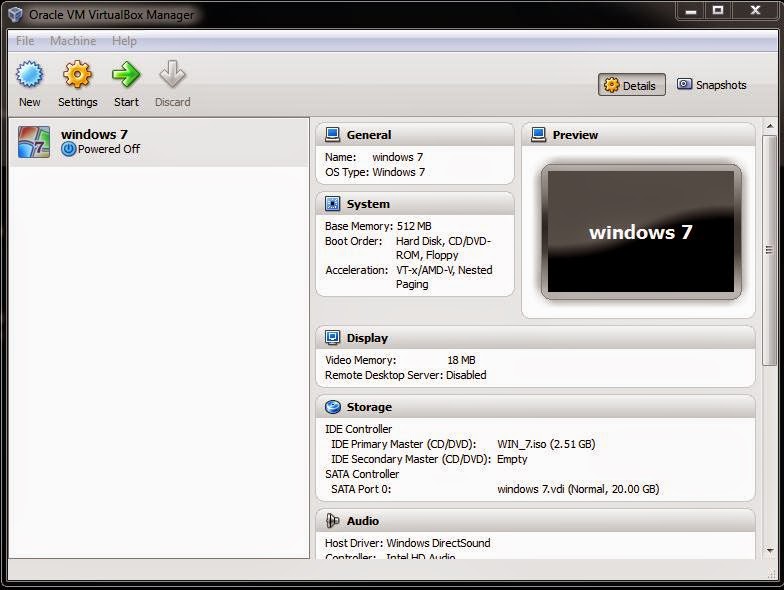This screenshot has width=784, height=590.
Task: Click the 'Video Memory' 18 MB value
Action: pyautogui.click(x=461, y=360)
